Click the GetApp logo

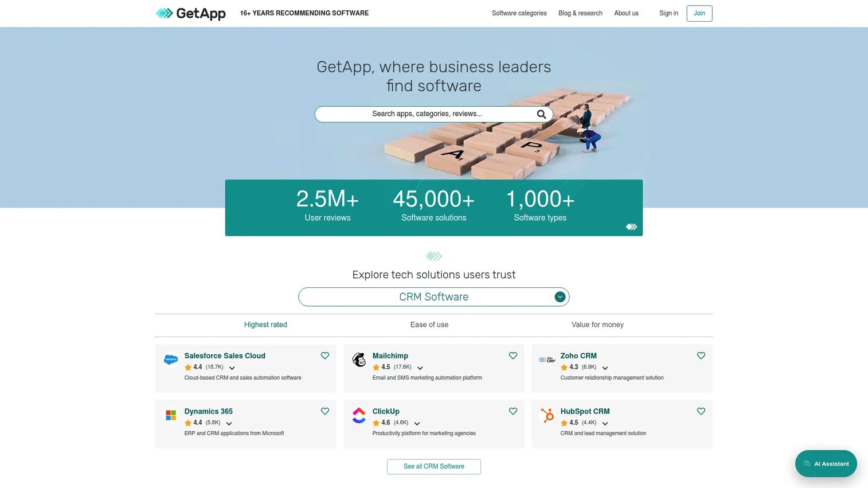point(190,13)
